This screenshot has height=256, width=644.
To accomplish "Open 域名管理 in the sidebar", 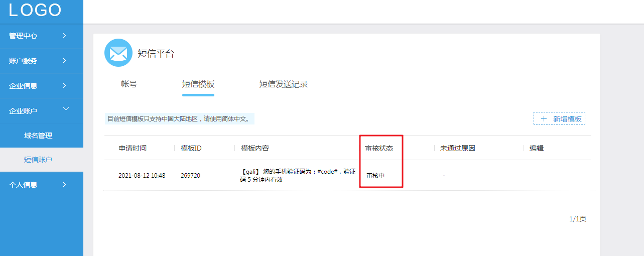I will (38, 136).
